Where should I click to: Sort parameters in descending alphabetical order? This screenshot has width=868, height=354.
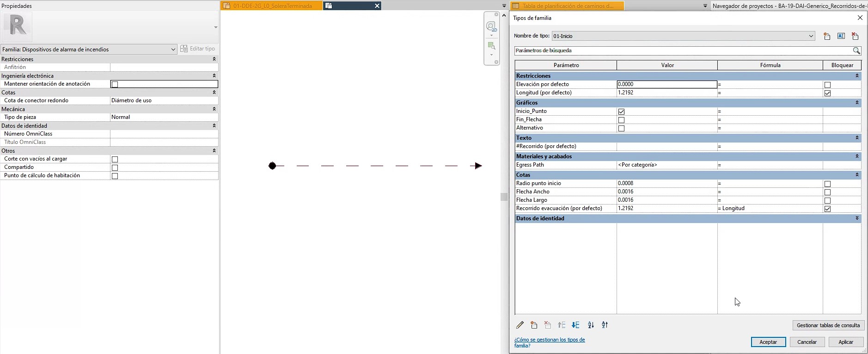pos(605,325)
